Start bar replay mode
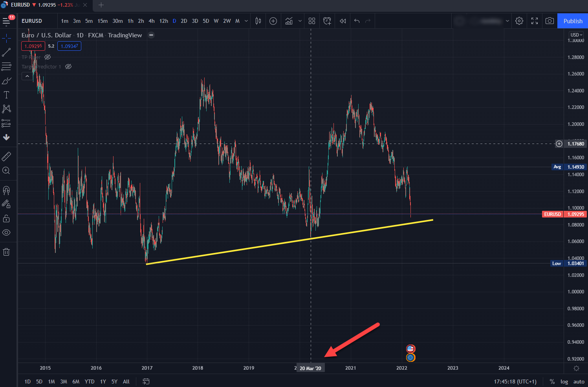 (343, 21)
